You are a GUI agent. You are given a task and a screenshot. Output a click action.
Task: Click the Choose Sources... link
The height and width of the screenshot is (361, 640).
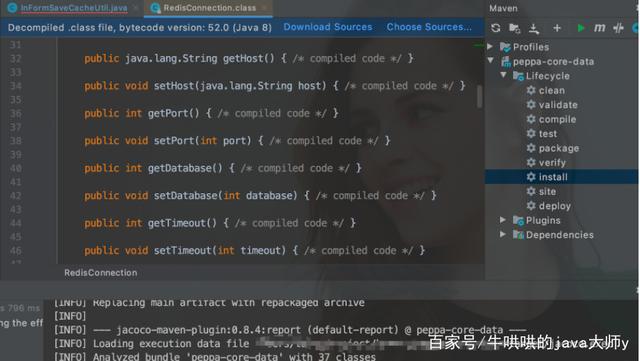tap(429, 27)
